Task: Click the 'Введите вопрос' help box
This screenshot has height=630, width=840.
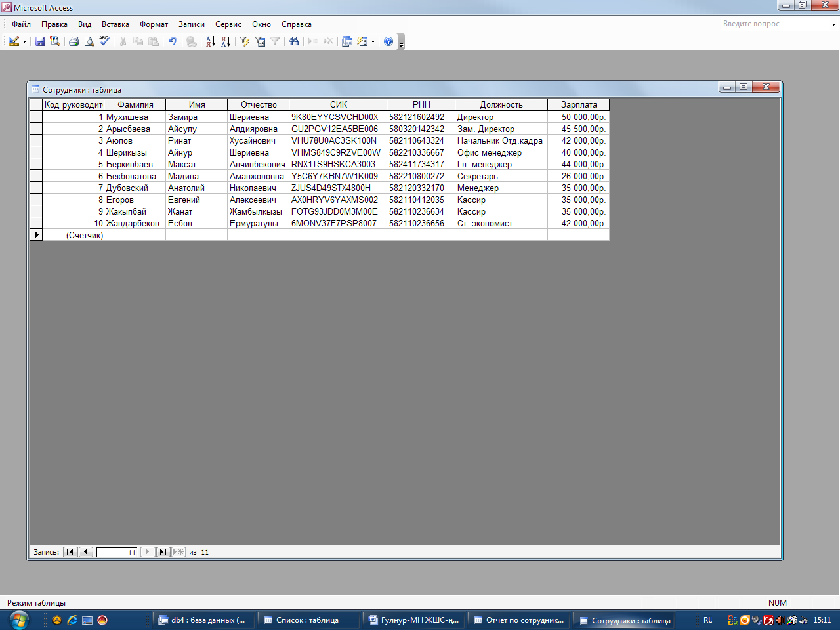Action: click(775, 24)
